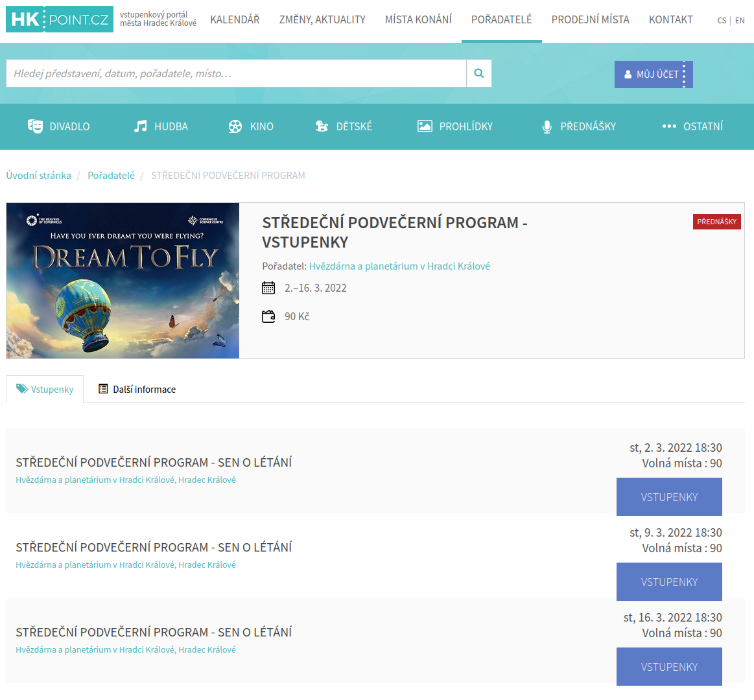Browse the Hudba category
The image size is (754, 700).
tap(161, 126)
